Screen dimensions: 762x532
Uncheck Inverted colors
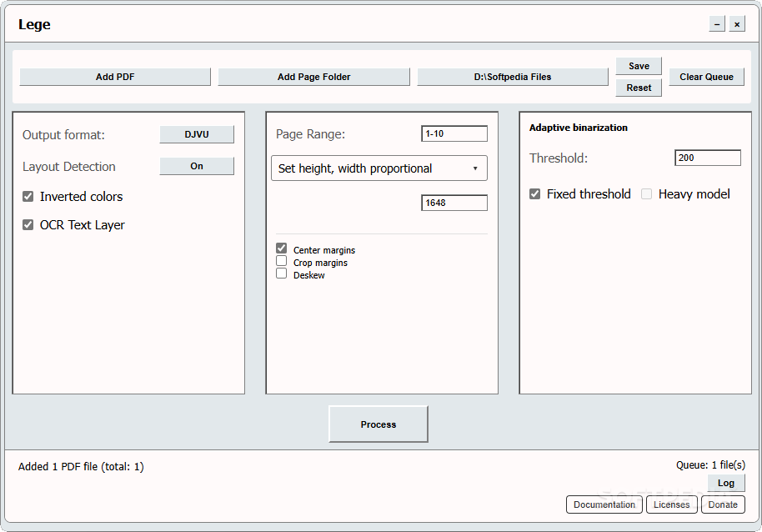coord(28,196)
